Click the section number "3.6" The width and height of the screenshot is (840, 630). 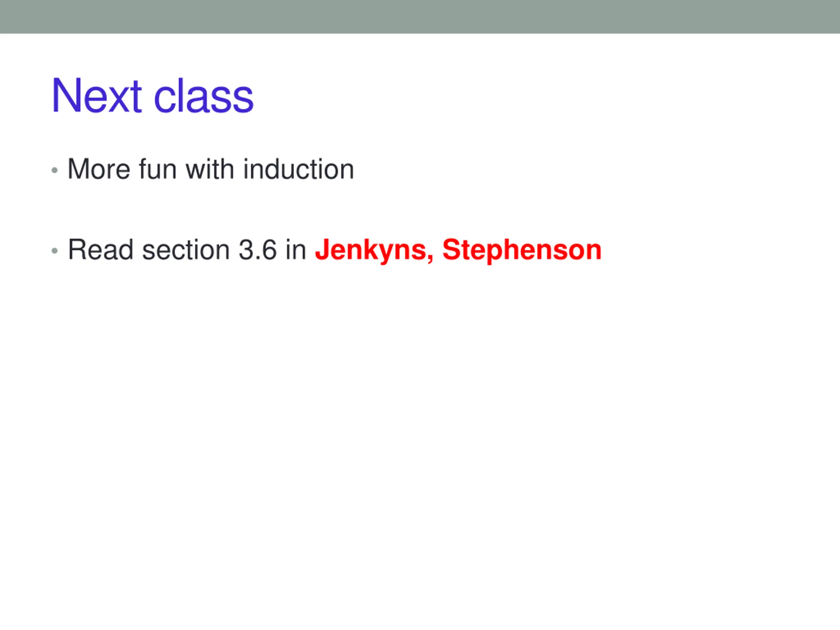click(x=258, y=250)
